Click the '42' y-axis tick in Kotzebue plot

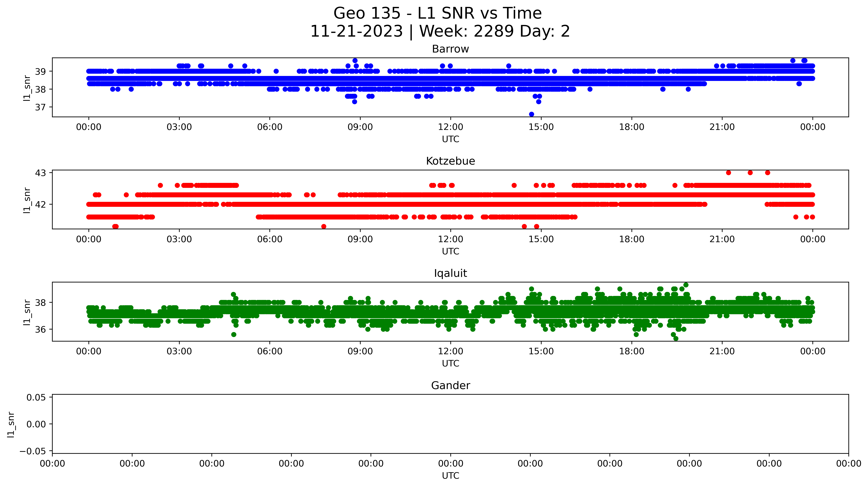coord(40,205)
